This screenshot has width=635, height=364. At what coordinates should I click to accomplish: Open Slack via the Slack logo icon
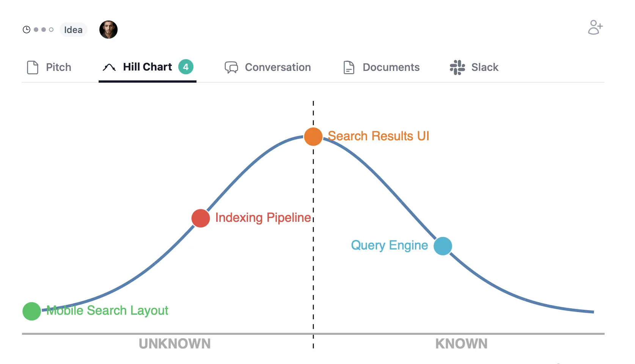[x=457, y=67]
